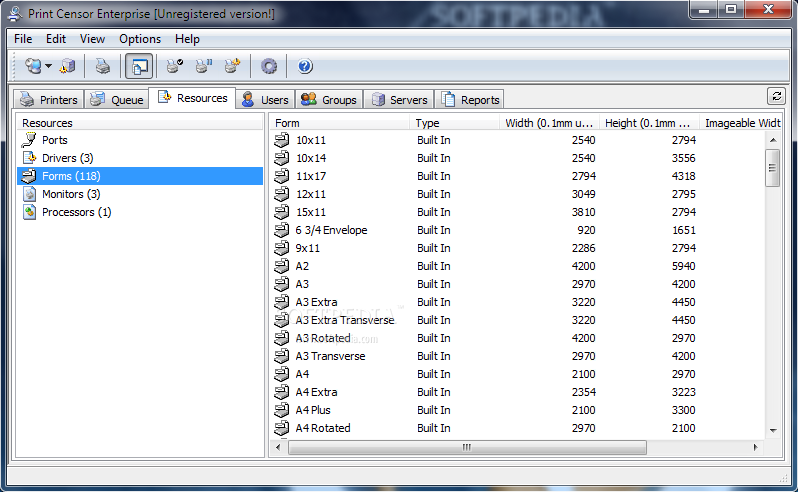Image resolution: width=798 pixels, height=492 pixels.
Task: Click the form icon next to 15x11
Action: click(x=282, y=212)
